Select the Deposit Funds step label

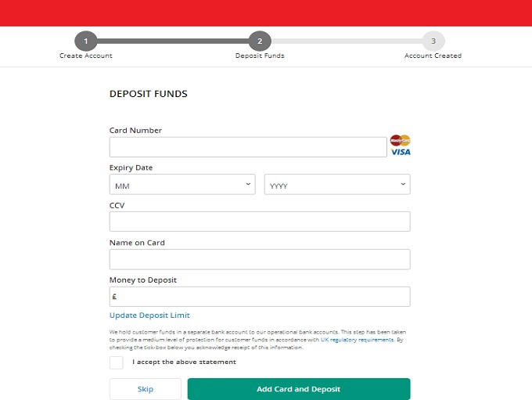tap(260, 56)
